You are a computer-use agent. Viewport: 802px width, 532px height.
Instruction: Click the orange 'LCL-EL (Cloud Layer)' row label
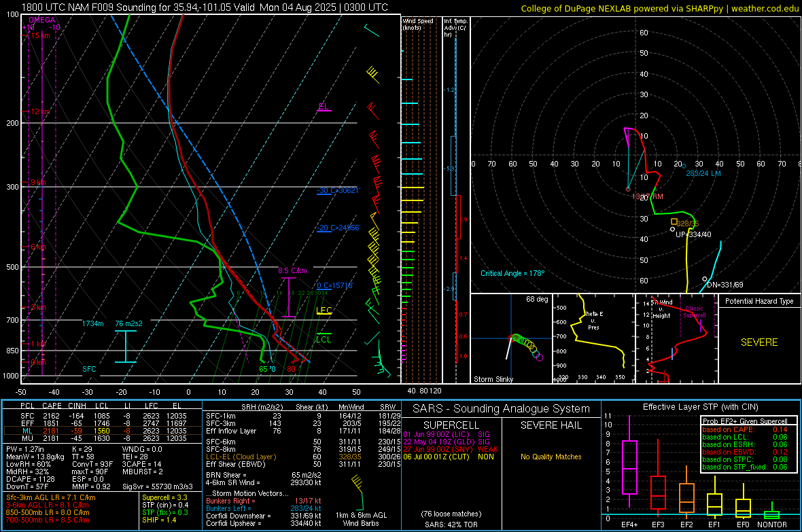[x=241, y=457]
